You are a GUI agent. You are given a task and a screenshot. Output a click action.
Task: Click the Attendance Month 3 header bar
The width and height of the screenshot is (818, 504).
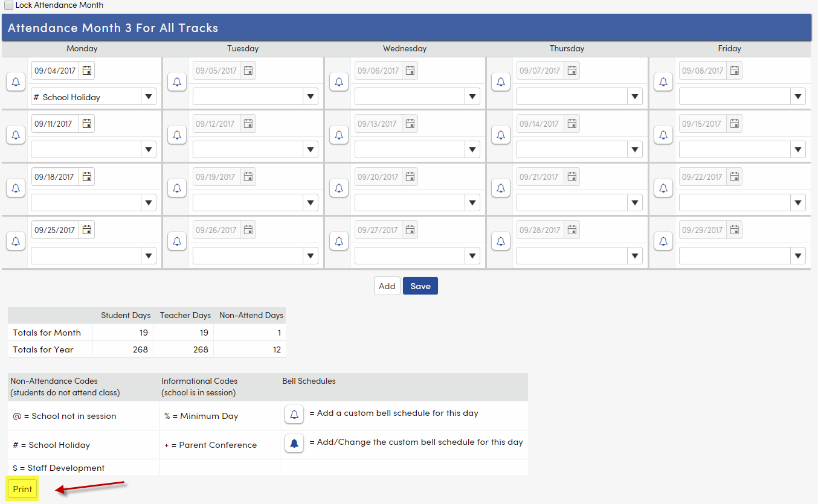tap(409, 27)
